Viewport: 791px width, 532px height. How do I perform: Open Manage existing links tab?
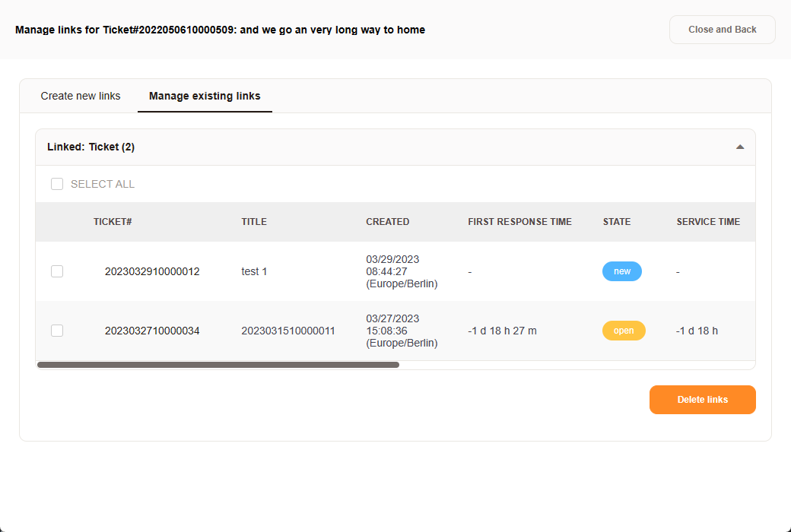pyautogui.click(x=205, y=96)
